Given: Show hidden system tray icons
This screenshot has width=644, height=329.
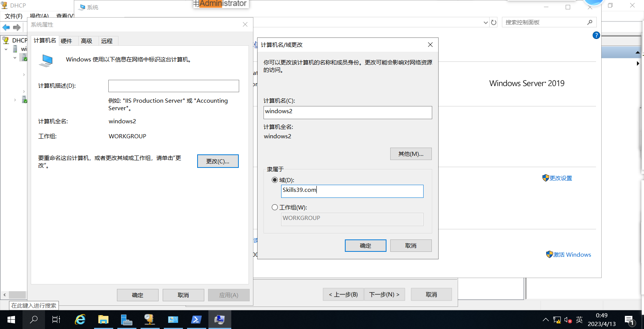Looking at the screenshot, I should (546, 320).
